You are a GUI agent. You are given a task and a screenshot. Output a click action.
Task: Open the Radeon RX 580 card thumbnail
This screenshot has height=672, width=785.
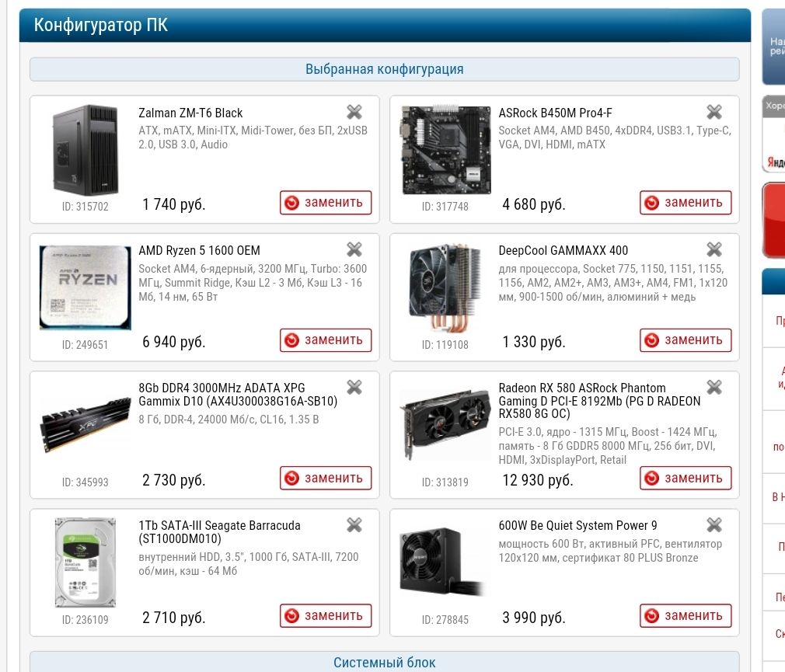tap(445, 424)
